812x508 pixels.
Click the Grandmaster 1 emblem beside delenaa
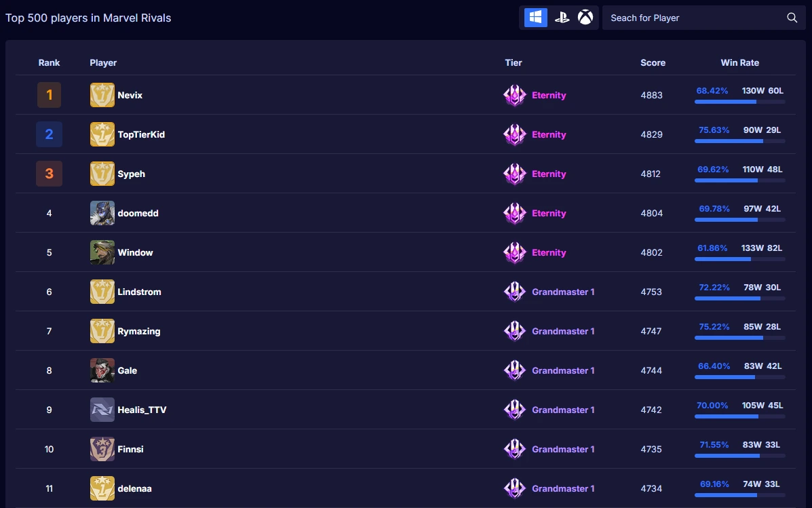(x=515, y=488)
